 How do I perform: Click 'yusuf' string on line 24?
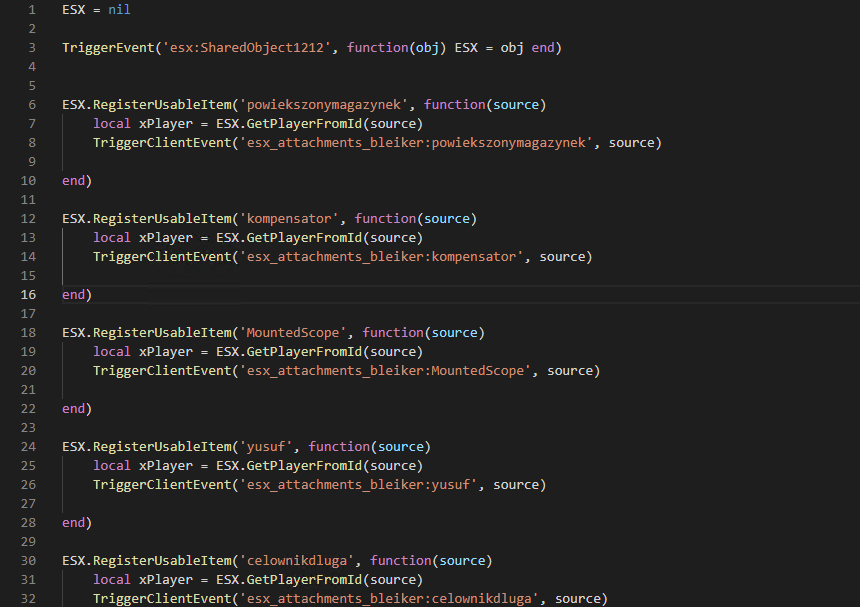coord(266,447)
